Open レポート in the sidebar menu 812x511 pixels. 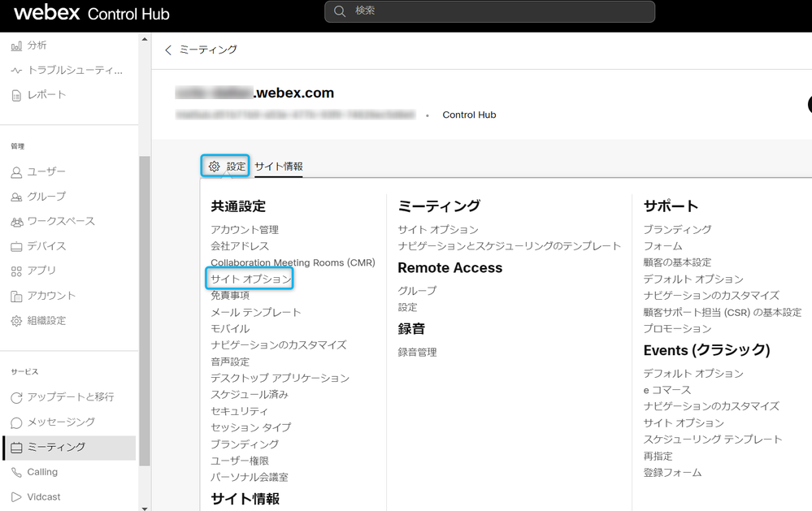46,95
